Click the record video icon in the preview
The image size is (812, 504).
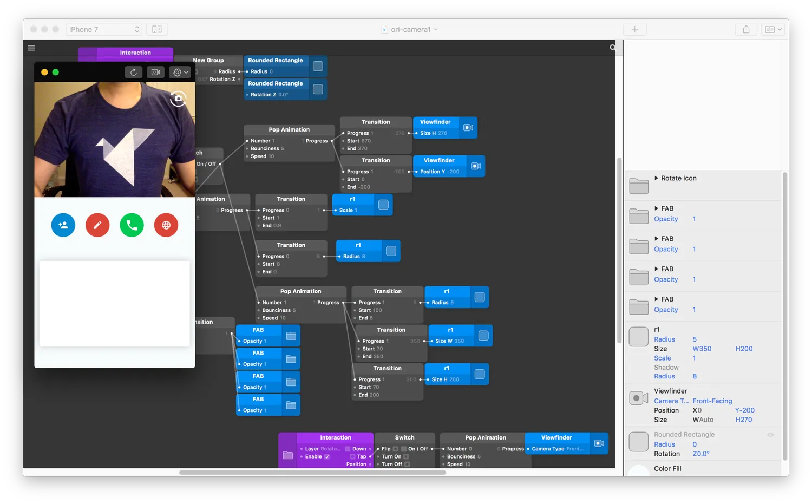pos(156,72)
